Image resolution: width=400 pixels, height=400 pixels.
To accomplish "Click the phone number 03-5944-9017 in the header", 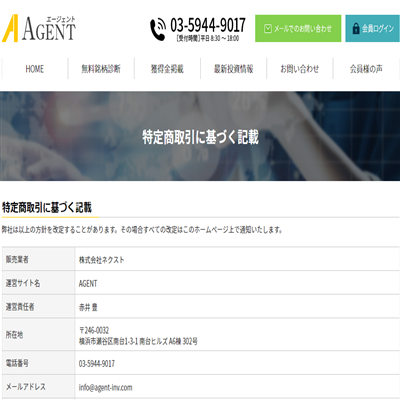I will [208, 25].
